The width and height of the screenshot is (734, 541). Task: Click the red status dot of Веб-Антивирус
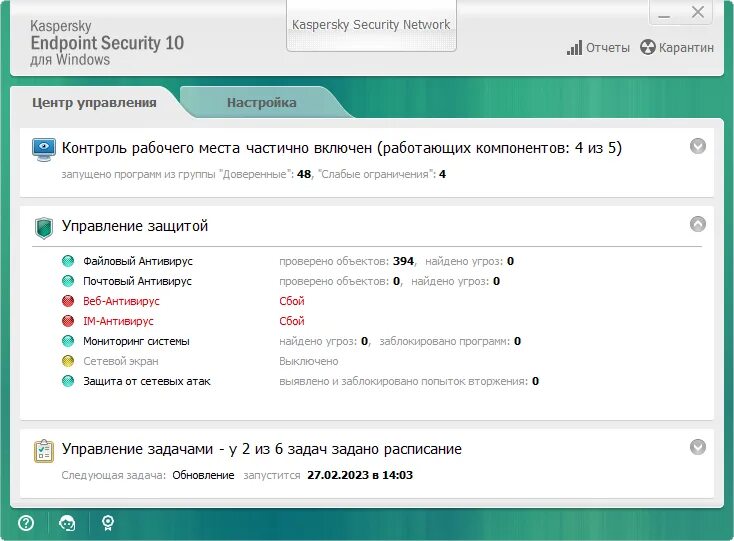point(68,301)
